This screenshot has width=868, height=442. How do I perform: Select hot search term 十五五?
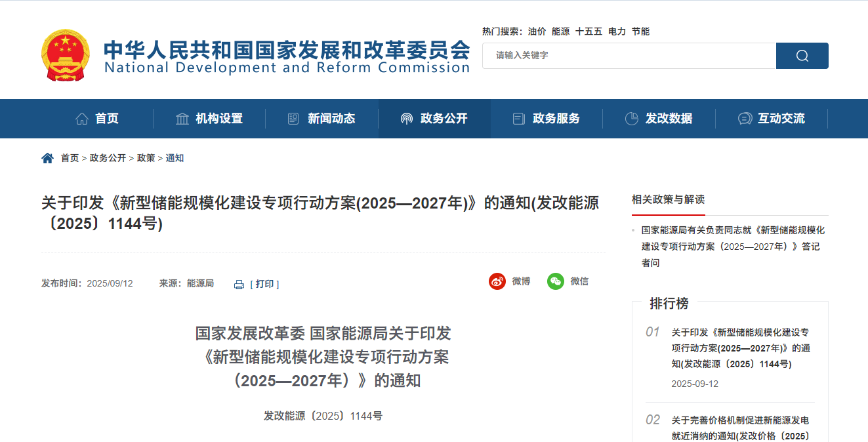589,31
